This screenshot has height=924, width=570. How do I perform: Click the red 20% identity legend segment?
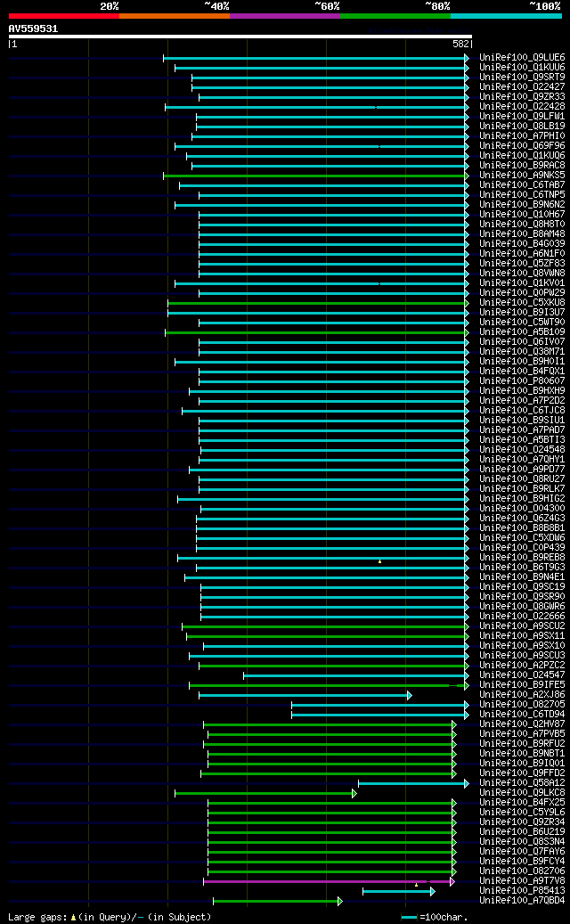63,16
